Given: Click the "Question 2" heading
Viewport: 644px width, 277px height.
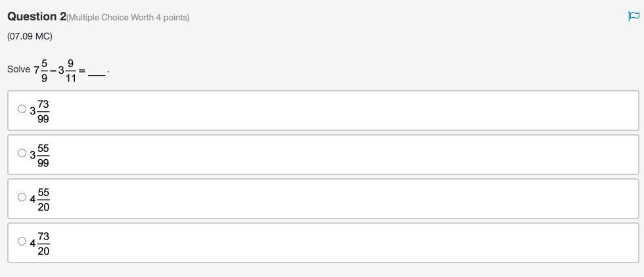Looking at the screenshot, I should [x=37, y=16].
